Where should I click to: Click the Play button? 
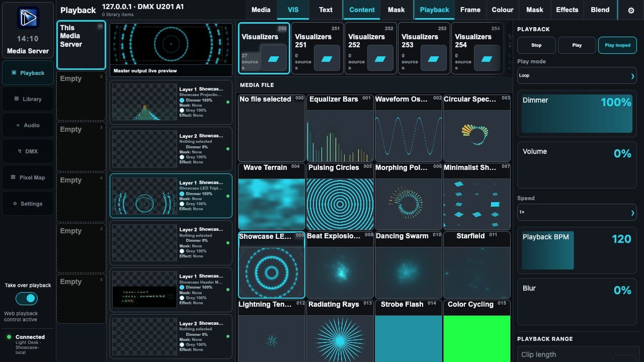(577, 45)
